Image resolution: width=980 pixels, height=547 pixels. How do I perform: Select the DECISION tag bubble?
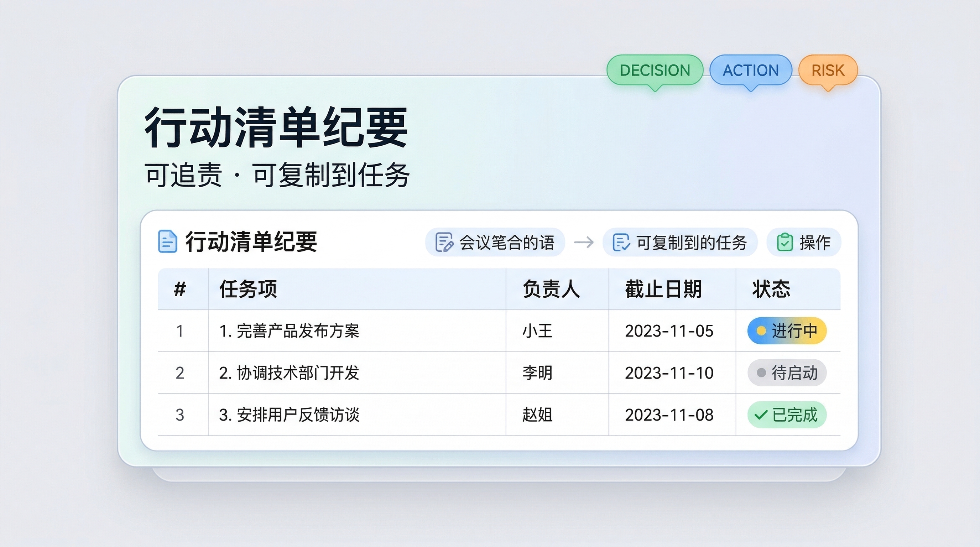[655, 71]
